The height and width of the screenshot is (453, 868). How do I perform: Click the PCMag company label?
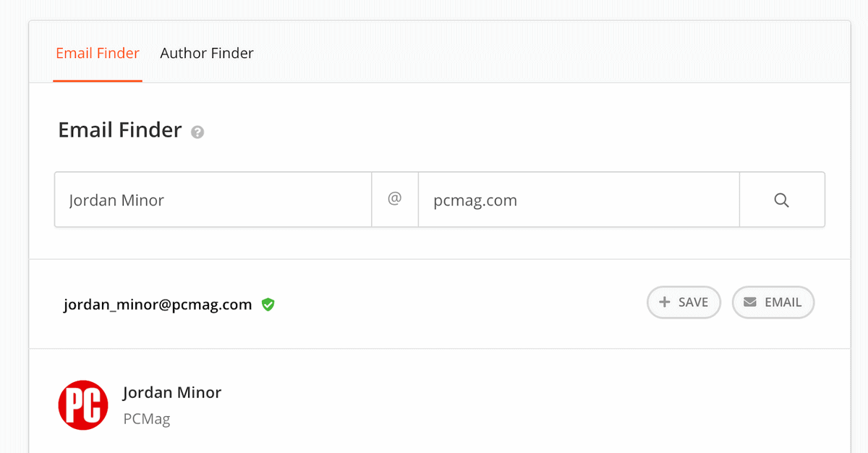(x=147, y=419)
